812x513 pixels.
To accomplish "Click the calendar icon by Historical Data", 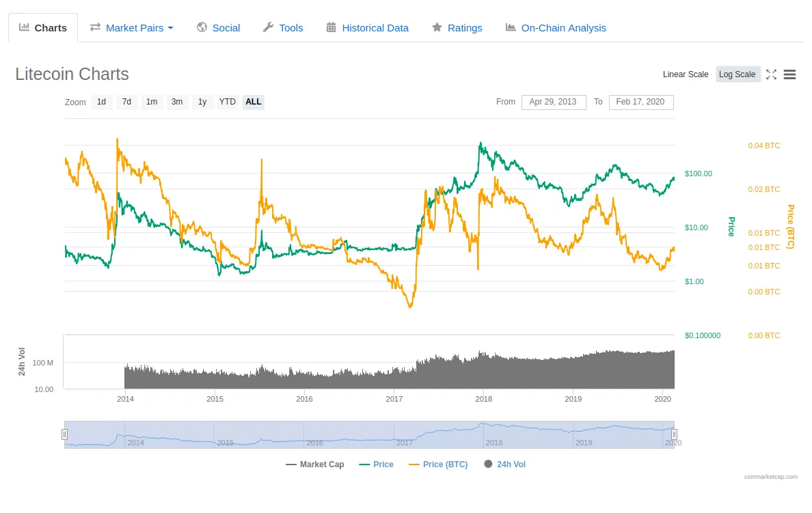I will click(x=331, y=27).
